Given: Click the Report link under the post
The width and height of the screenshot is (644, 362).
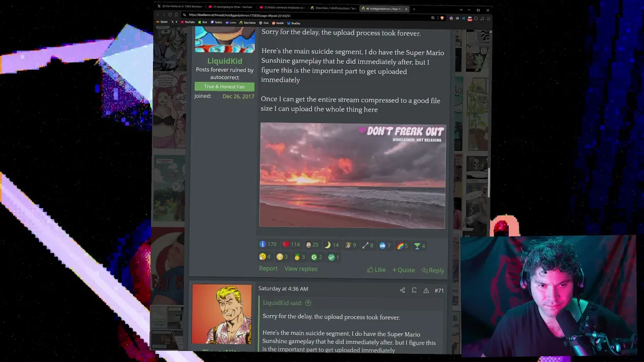Looking at the screenshot, I should (x=268, y=268).
